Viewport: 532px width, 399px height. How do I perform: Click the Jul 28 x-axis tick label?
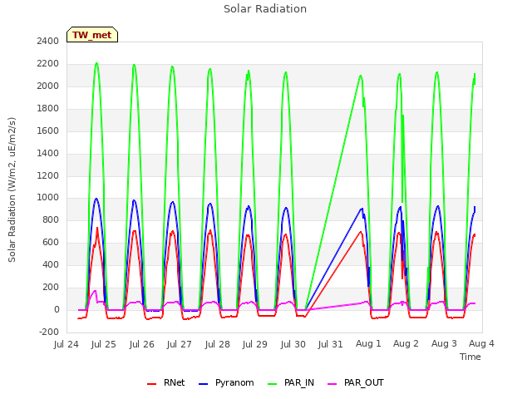click(218, 344)
